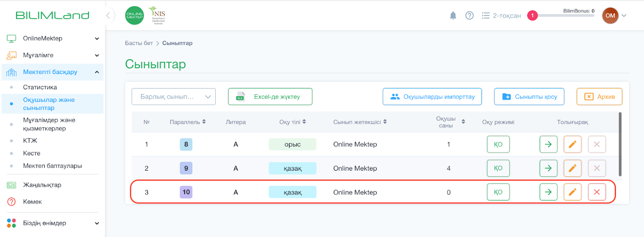Viewport: 644px width, 237px height.
Task: Open Көмек help section
Action: [32, 202]
